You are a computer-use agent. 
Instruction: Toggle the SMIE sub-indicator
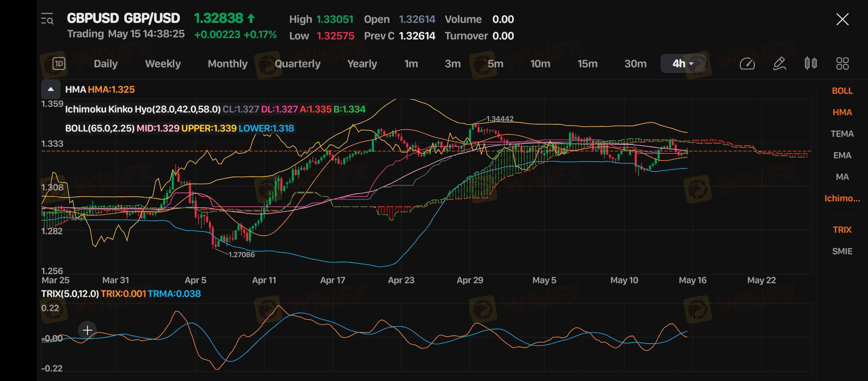pos(842,251)
